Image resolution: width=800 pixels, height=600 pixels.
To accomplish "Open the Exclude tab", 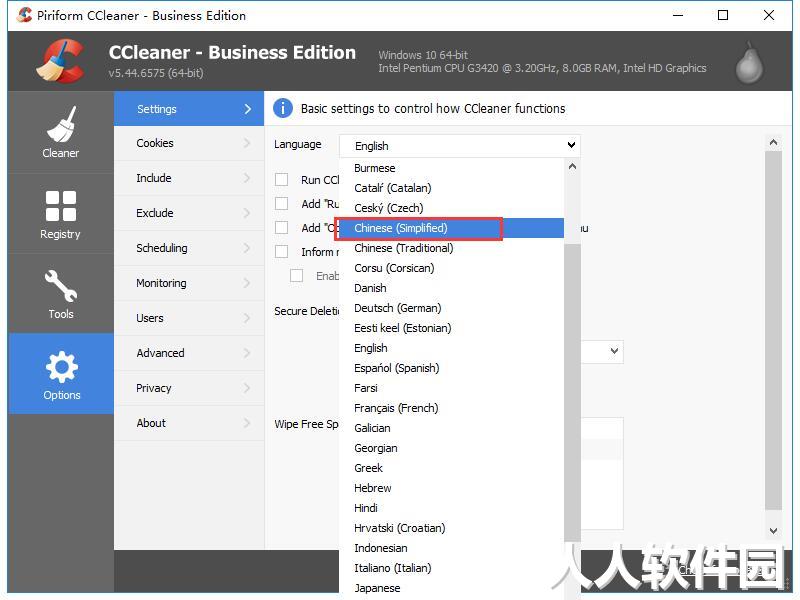I will click(x=189, y=213).
